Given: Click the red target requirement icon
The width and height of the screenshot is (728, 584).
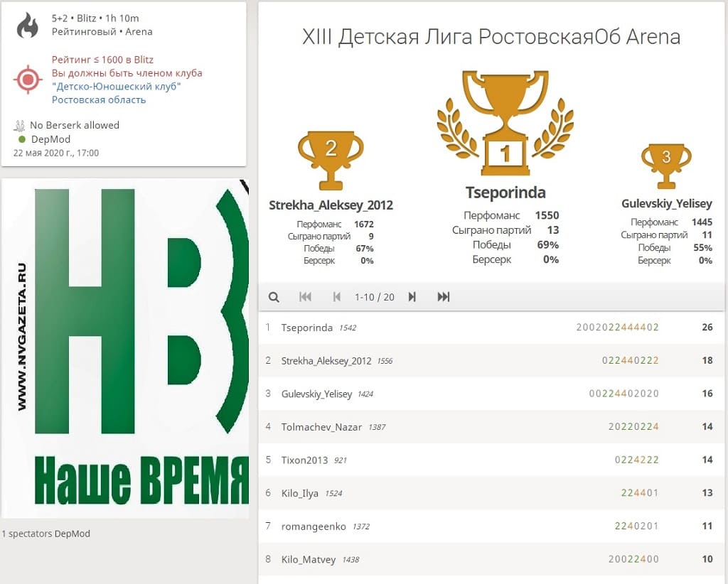Looking at the screenshot, I should [x=28, y=80].
